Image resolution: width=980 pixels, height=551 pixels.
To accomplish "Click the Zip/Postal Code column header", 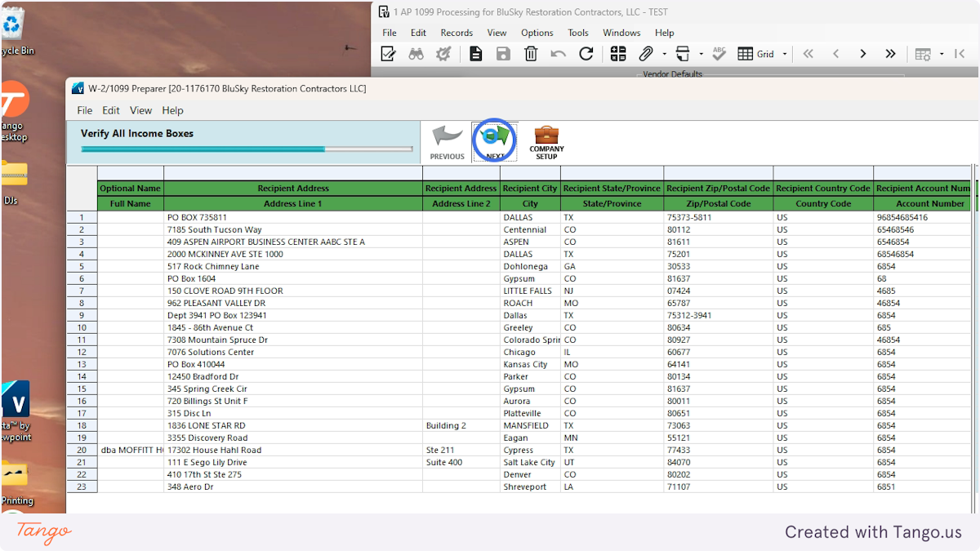I will [x=719, y=204].
